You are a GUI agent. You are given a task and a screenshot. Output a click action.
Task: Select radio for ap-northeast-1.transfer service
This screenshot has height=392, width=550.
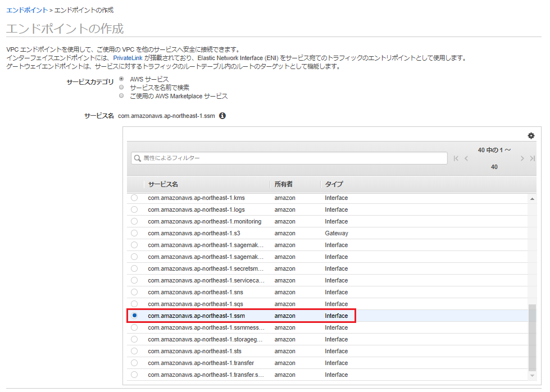pyautogui.click(x=134, y=363)
